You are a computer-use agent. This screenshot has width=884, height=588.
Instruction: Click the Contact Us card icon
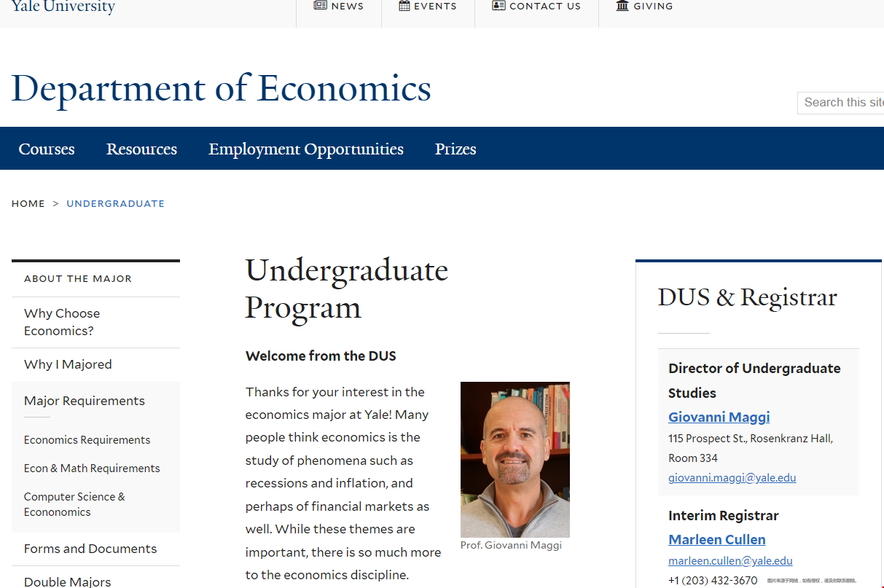click(x=498, y=6)
